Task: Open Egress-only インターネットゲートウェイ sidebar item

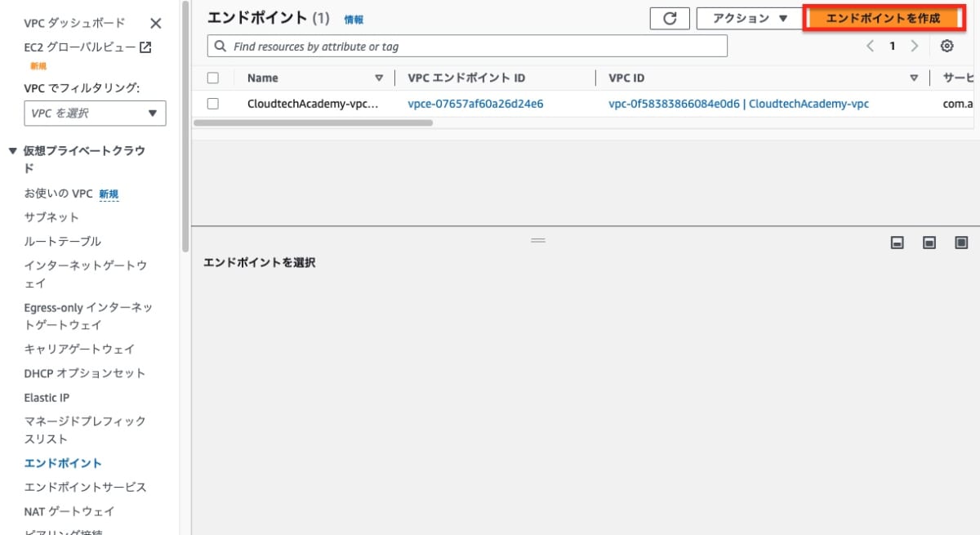Action: point(88,316)
